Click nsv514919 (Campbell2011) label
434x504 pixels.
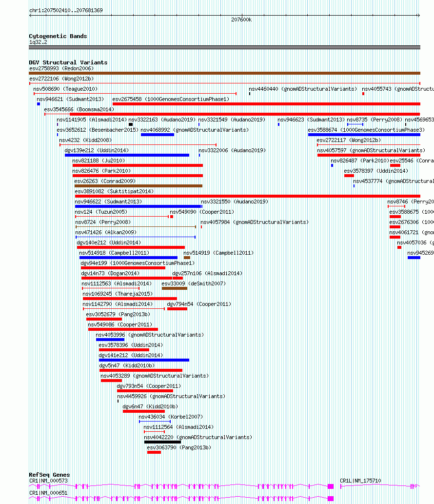218,254
